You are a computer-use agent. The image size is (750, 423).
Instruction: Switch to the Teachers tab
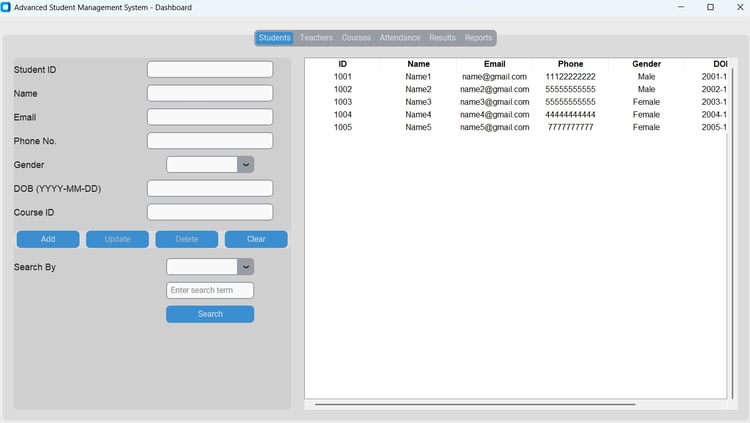tap(316, 37)
